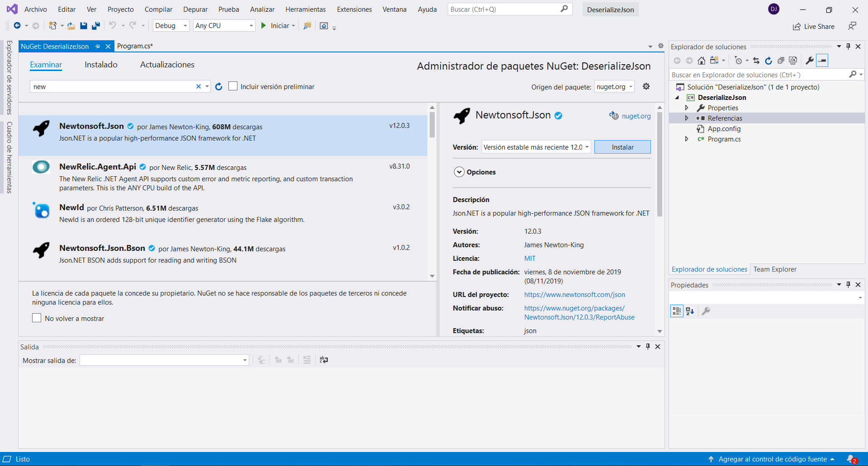Open the Properties wrench icon in Solution Explorer
Viewport: 868px width, 466px height.
(x=809, y=61)
